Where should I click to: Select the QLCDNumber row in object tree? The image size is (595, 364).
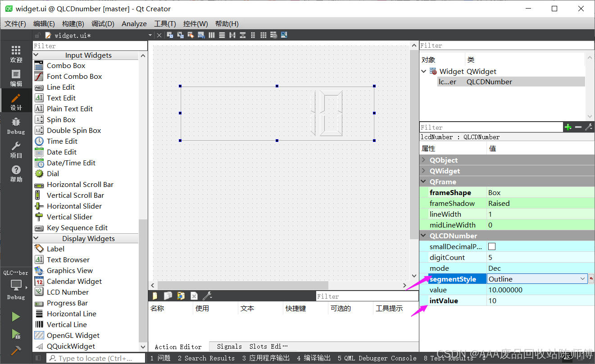[x=511, y=82]
